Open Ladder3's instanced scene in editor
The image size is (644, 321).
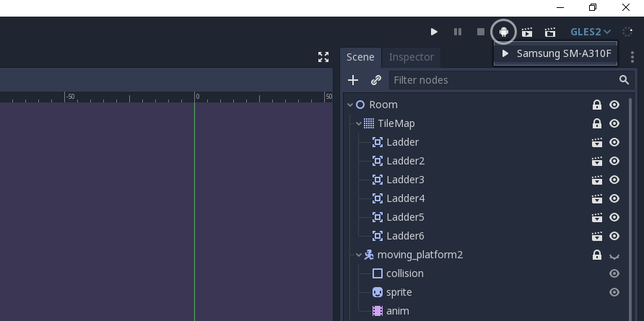pos(597,180)
